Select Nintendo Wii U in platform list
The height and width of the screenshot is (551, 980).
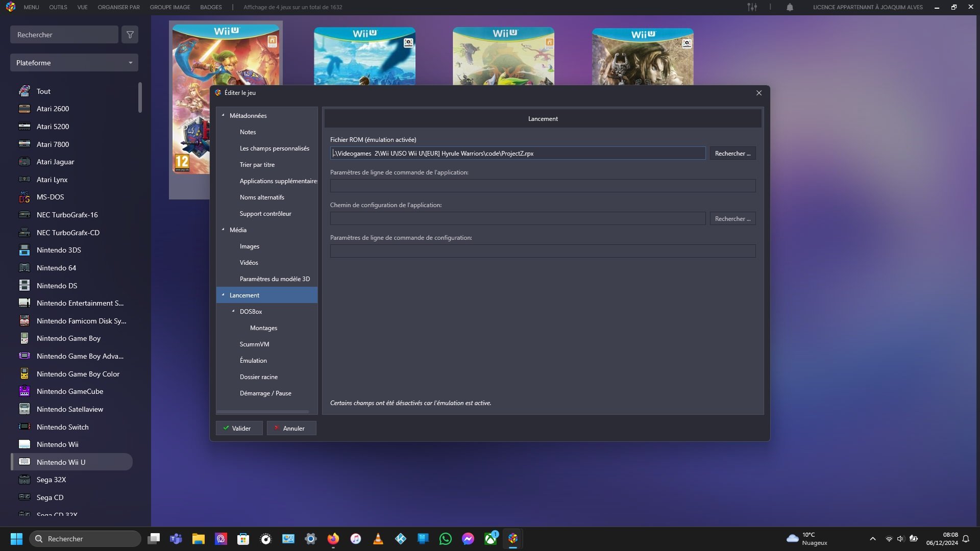click(x=71, y=462)
